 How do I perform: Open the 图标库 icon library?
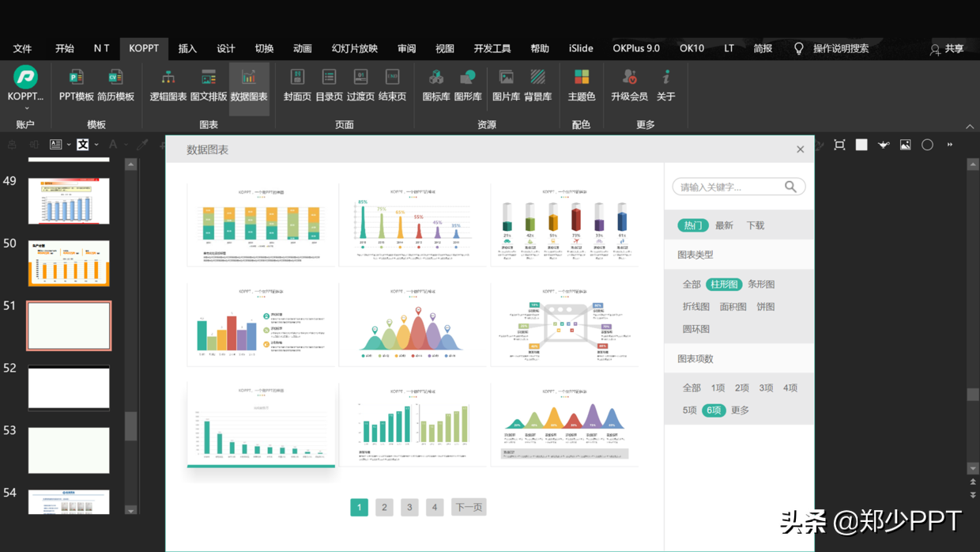click(436, 85)
